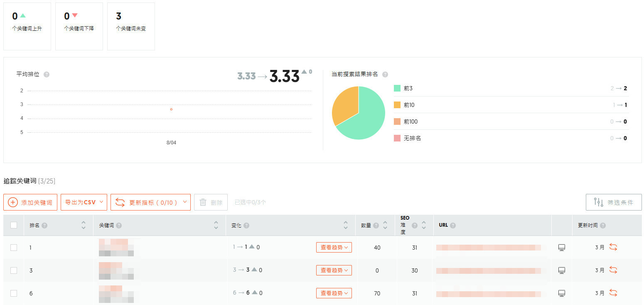
Task: Click the blurred URL in rank 3 row
Action: tap(489, 270)
